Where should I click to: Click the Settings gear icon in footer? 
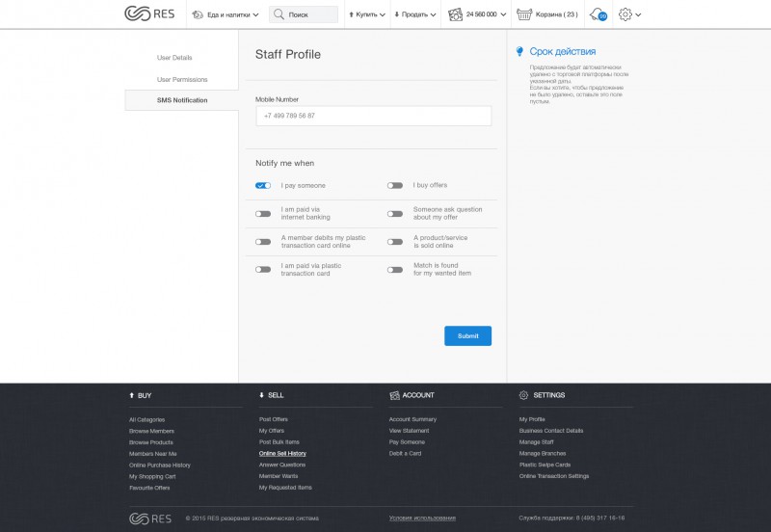coord(523,395)
